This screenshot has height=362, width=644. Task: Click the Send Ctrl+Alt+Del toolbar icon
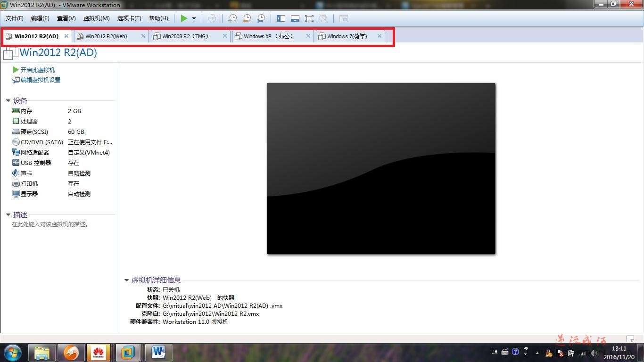click(212, 18)
